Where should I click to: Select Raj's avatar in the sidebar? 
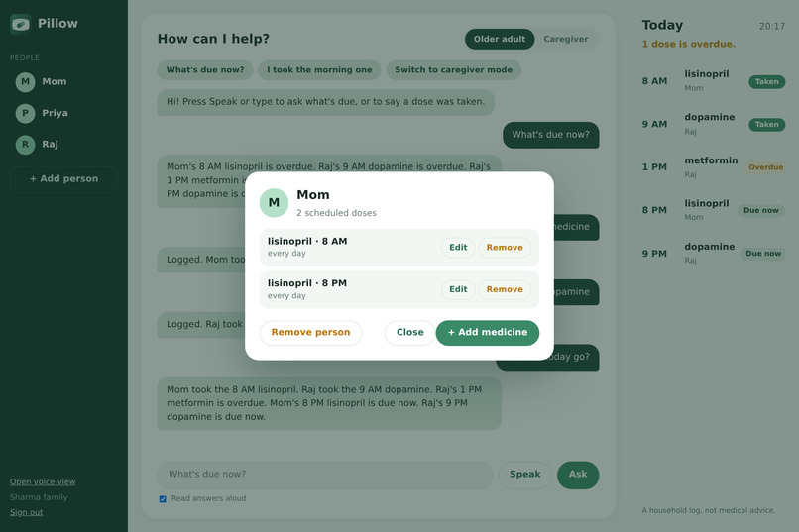(25, 145)
